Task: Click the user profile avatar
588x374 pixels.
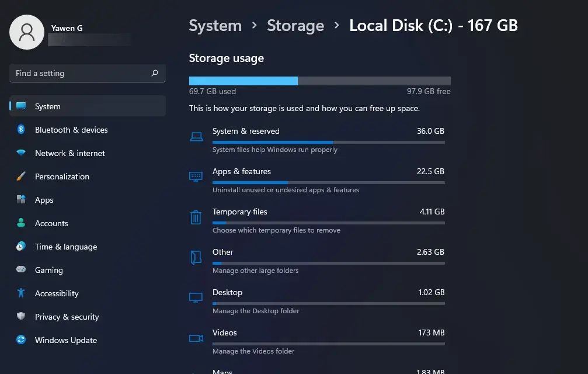Action: coord(27,32)
